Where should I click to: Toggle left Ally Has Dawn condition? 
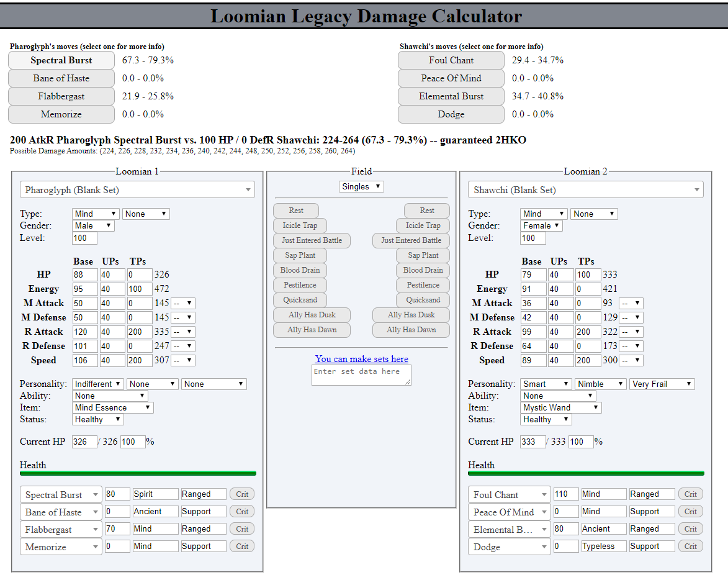(x=312, y=329)
